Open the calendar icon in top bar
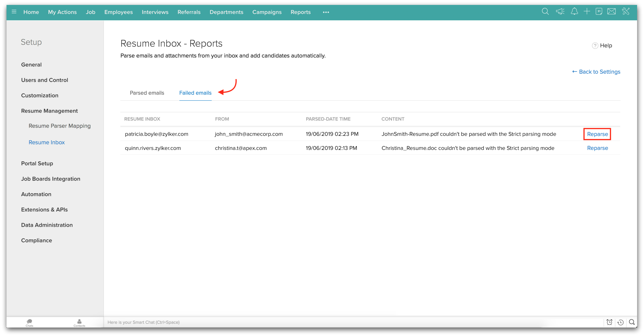Screen dimensions: 644x336 pos(599,11)
